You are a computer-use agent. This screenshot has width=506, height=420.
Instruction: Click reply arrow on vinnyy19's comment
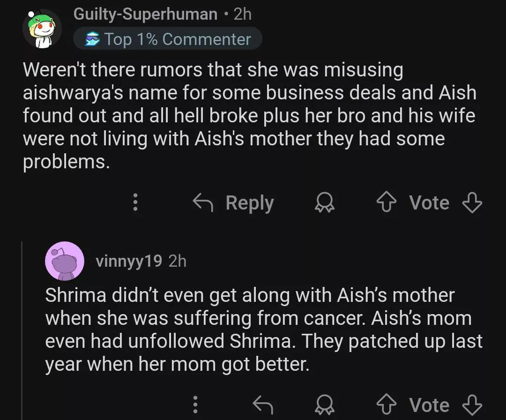click(262, 405)
